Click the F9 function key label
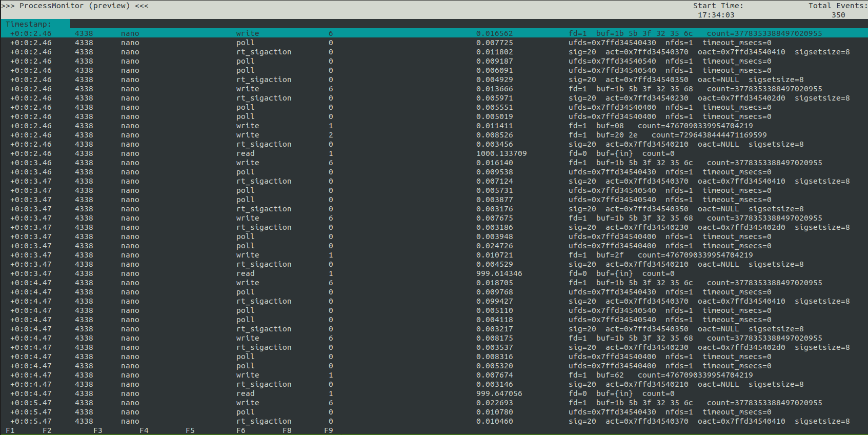Viewport: 868px width, 435px height. [329, 430]
